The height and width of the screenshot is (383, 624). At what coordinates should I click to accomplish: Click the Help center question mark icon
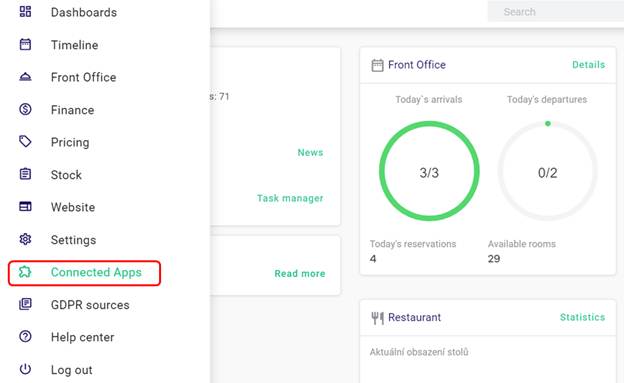25,337
